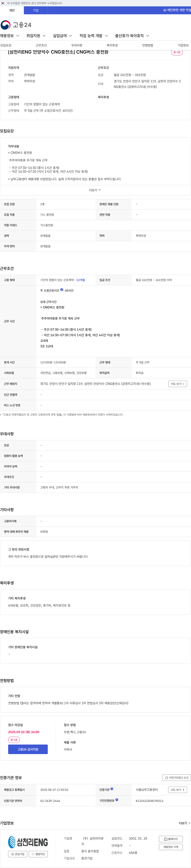The width and height of the screenshot is (191, 868).
Task: Click the info icon next to 주 소정근로시간
Action: 62,290
